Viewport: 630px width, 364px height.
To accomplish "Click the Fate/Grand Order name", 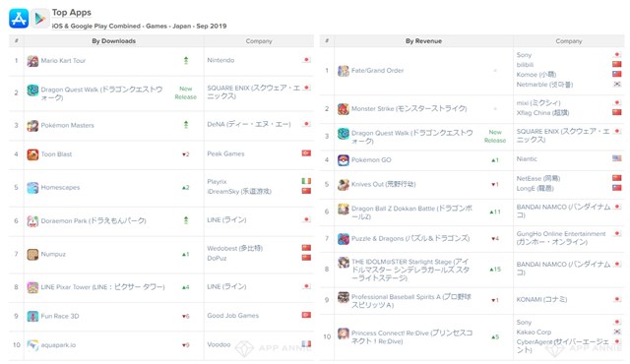I will 377,70.
